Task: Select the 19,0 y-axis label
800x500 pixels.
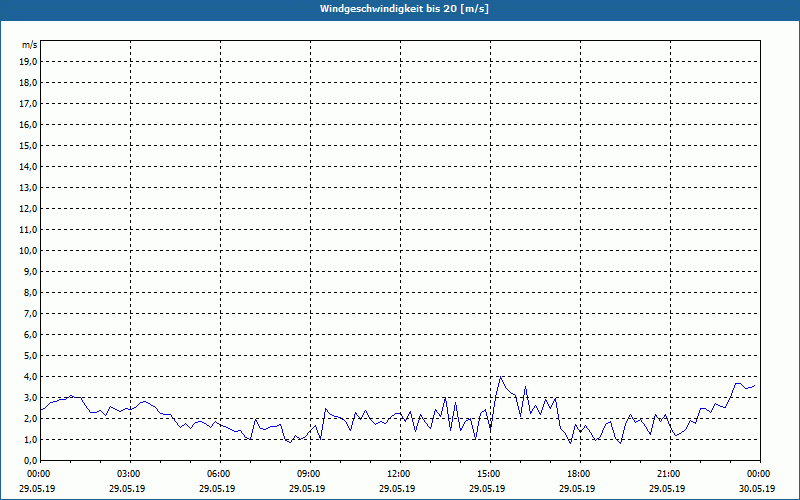Action: (29, 62)
